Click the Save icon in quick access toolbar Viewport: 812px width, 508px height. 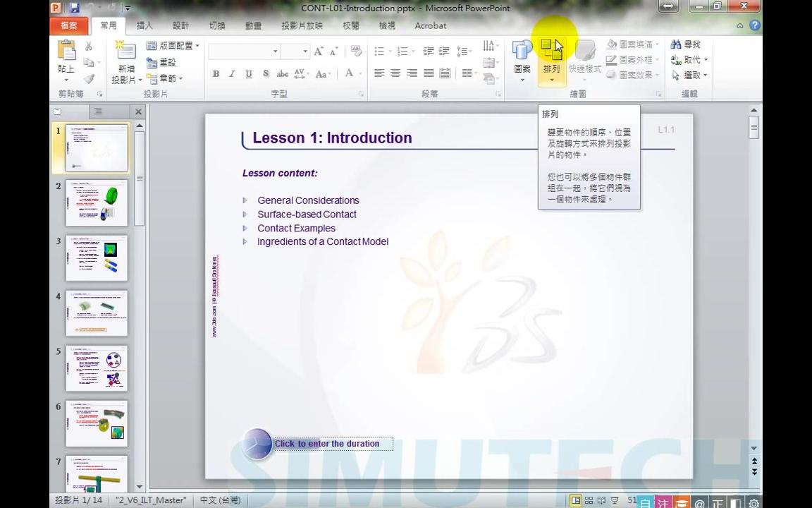(74, 8)
